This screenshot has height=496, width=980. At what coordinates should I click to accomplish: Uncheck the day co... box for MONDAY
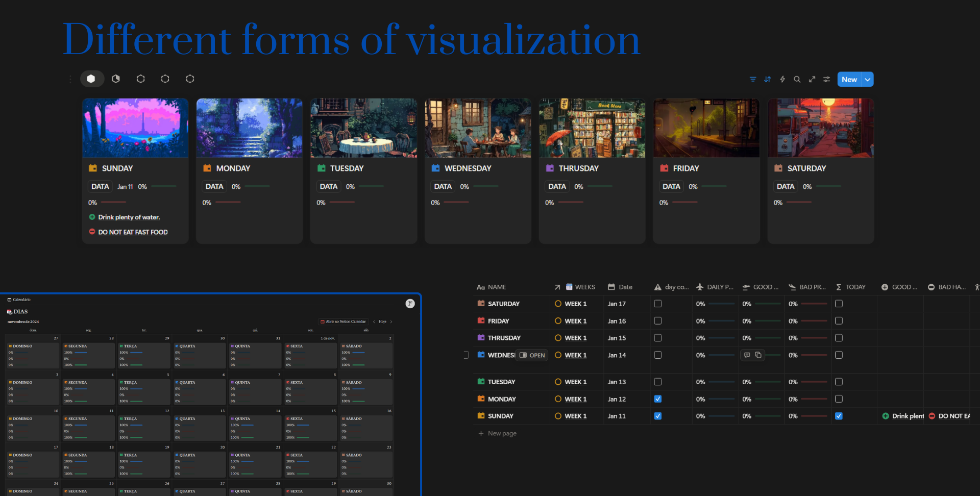658,399
